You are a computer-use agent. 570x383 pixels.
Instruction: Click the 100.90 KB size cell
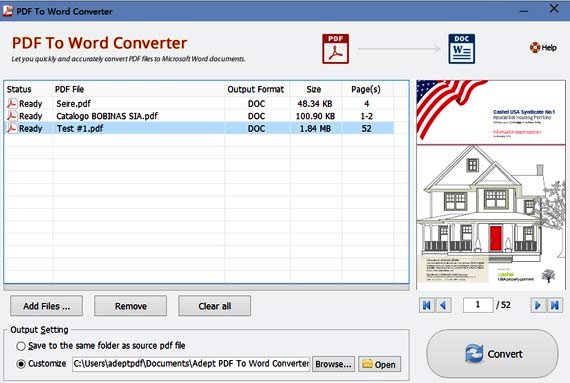coord(315,116)
